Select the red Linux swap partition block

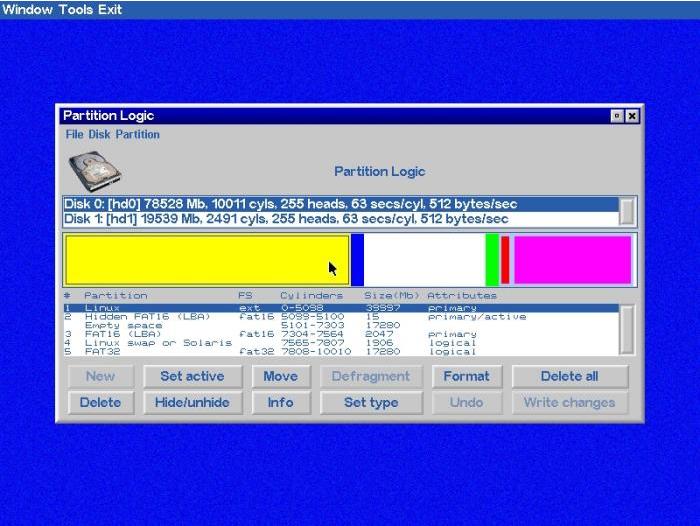pos(505,260)
